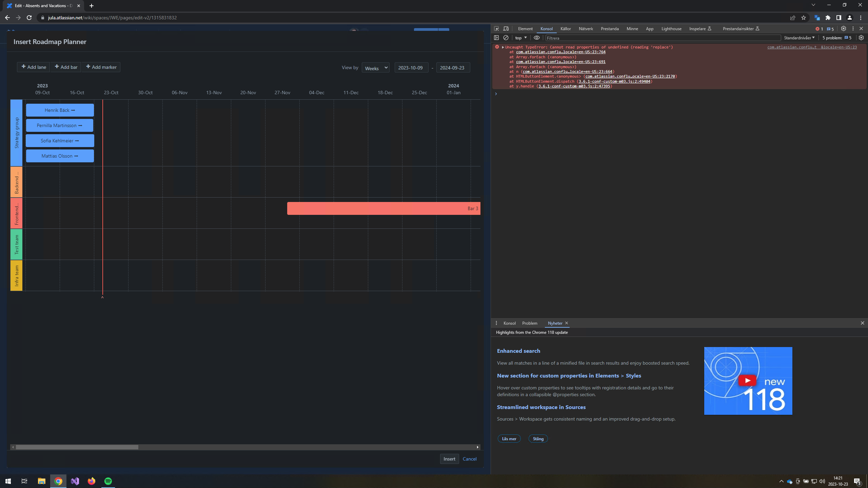Open Spotify from the taskbar
Screen dimensions: 868x488
point(108,481)
